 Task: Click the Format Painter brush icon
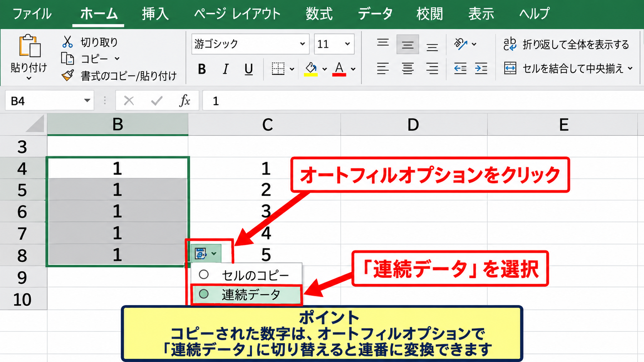coord(67,75)
